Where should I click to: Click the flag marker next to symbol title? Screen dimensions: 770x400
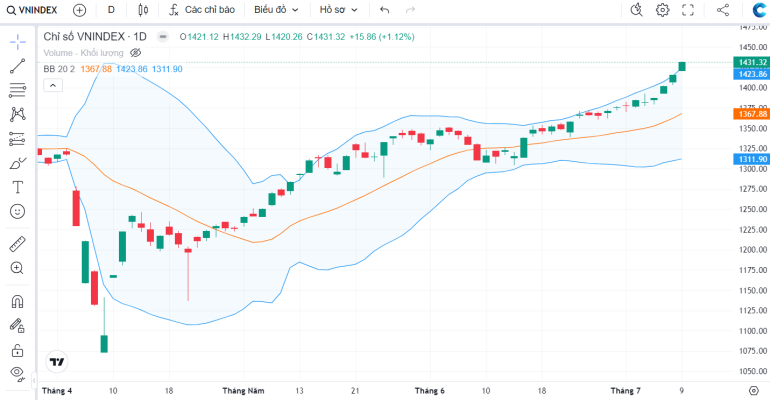point(163,37)
